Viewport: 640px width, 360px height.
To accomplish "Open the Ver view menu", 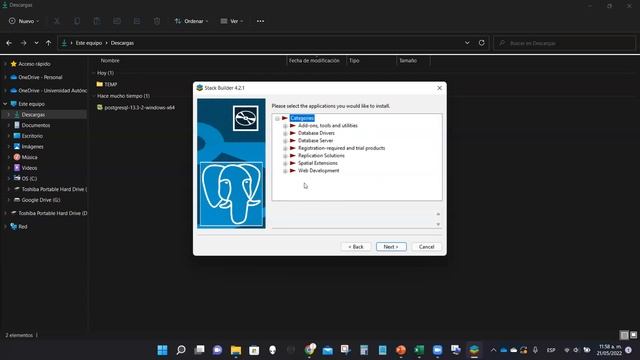I will [x=232, y=21].
